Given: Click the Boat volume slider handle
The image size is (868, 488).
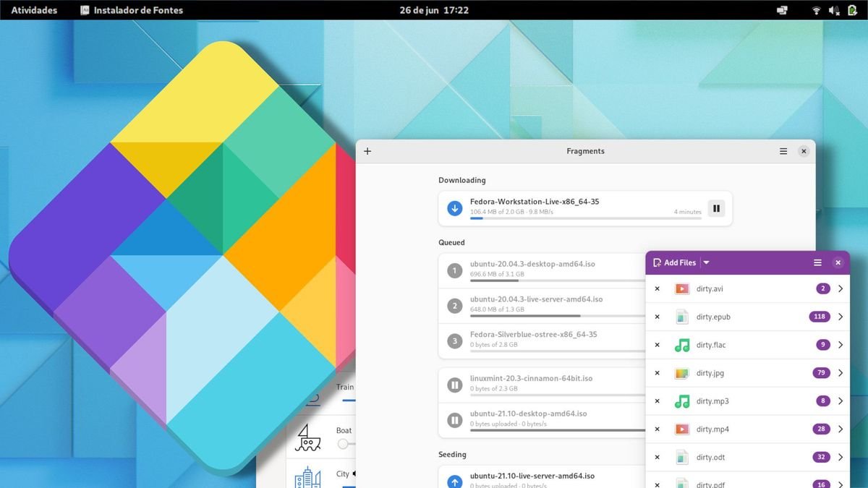Looking at the screenshot, I should point(343,444).
